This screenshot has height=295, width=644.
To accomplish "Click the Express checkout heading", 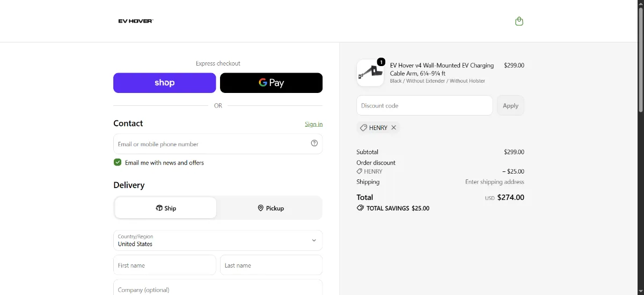I will click(x=218, y=63).
